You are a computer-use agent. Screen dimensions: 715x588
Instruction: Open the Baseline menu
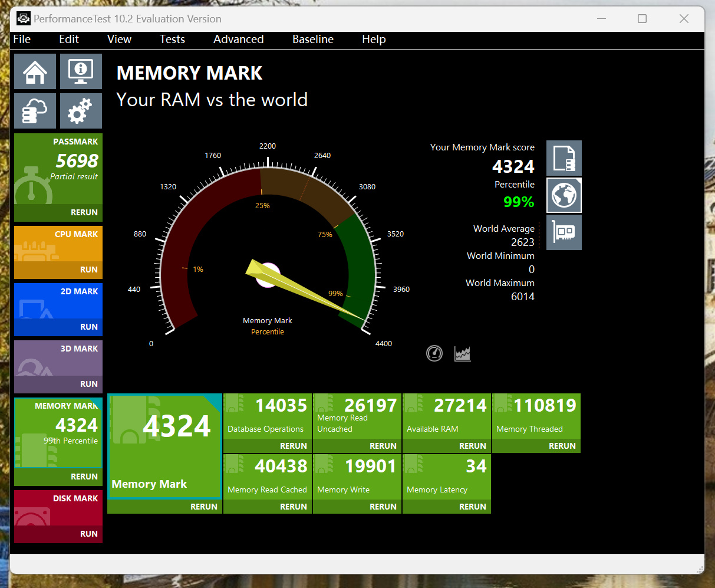tap(313, 40)
